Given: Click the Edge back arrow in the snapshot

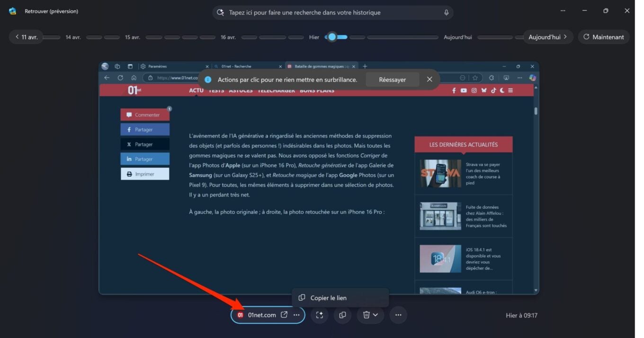Looking at the screenshot, I should pyautogui.click(x=107, y=78).
